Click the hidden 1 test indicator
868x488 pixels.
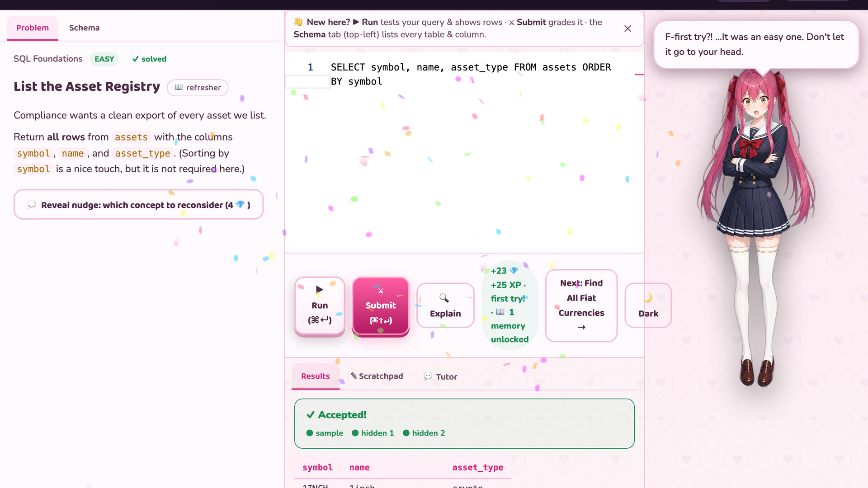pos(373,433)
